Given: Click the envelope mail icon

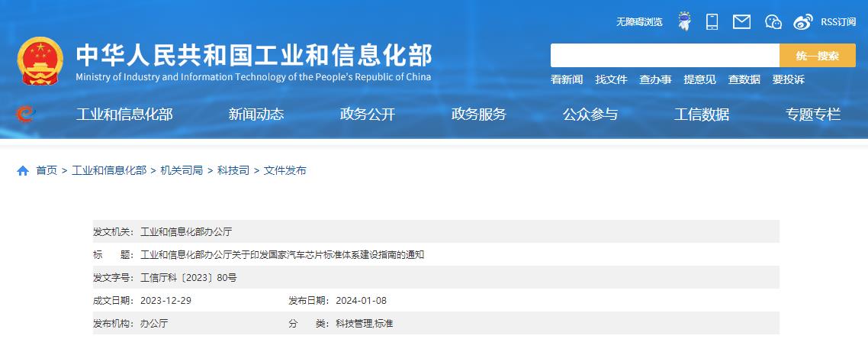Looking at the screenshot, I should [741, 21].
